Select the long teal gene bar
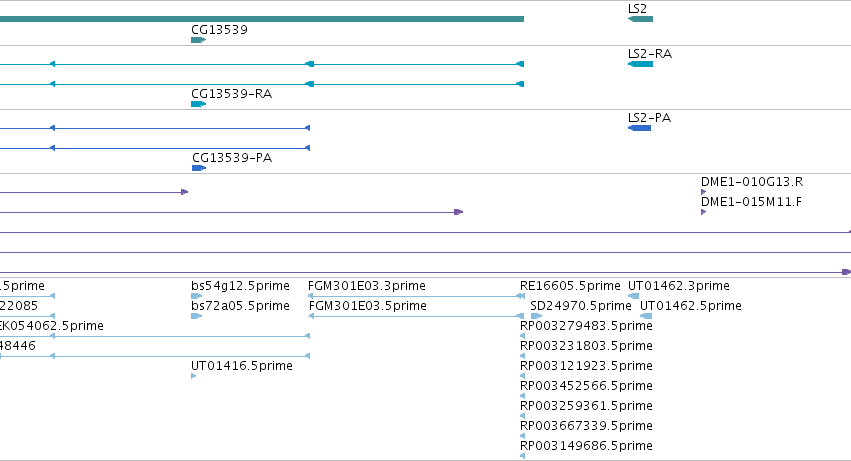The image size is (851, 461). click(262, 19)
